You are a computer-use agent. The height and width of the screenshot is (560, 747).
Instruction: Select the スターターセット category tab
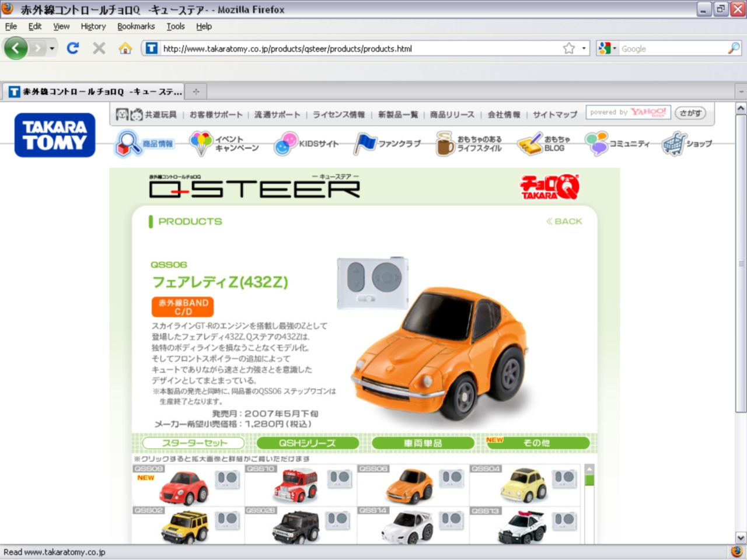point(194,443)
